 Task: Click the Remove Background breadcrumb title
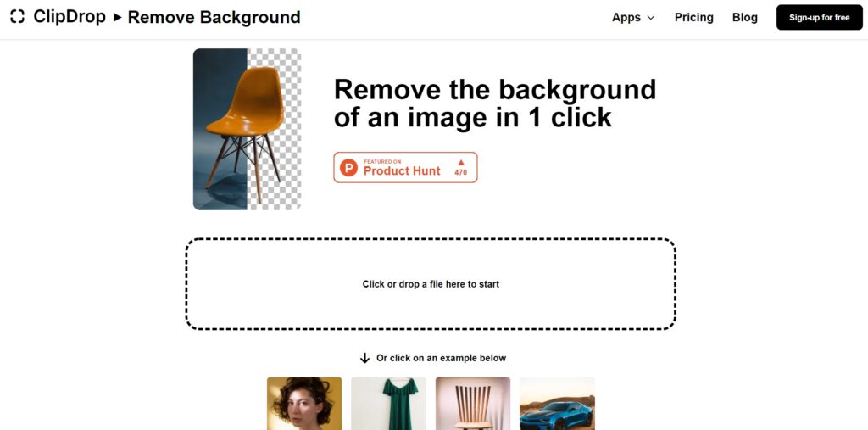click(x=214, y=18)
